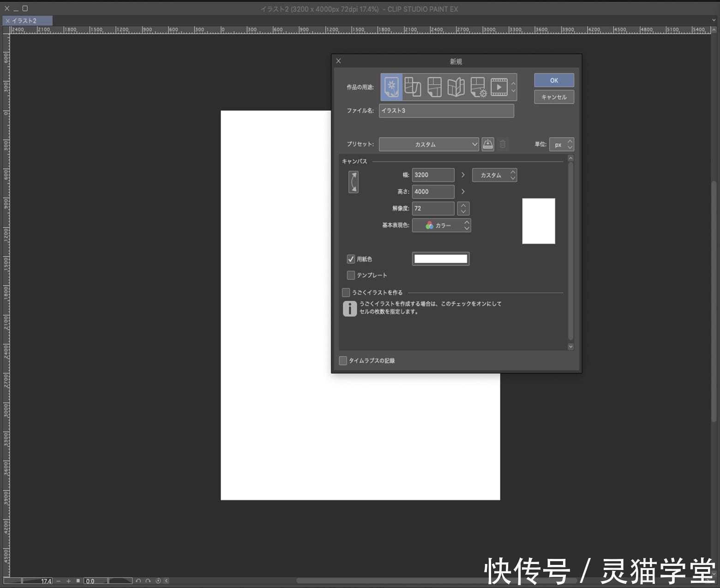Enable the テンプレート checkbox
This screenshot has height=588, width=720.
[x=351, y=275]
